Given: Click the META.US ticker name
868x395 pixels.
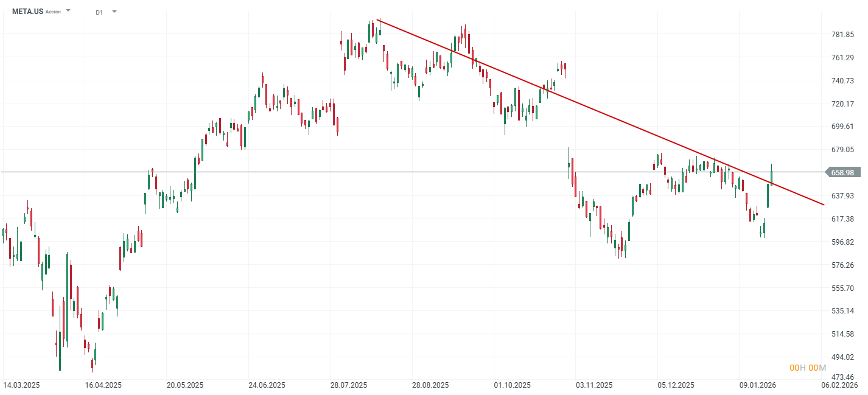Looking at the screenshot, I should pyautogui.click(x=28, y=12).
